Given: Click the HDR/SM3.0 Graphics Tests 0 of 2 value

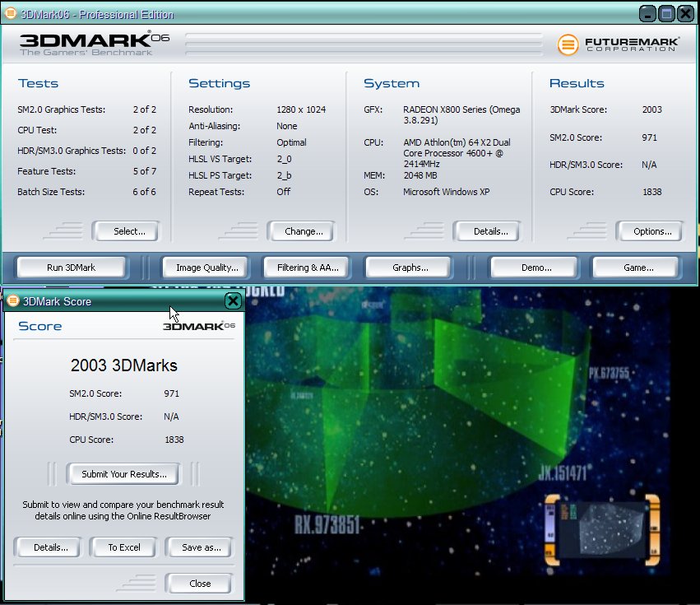Looking at the screenshot, I should point(144,151).
